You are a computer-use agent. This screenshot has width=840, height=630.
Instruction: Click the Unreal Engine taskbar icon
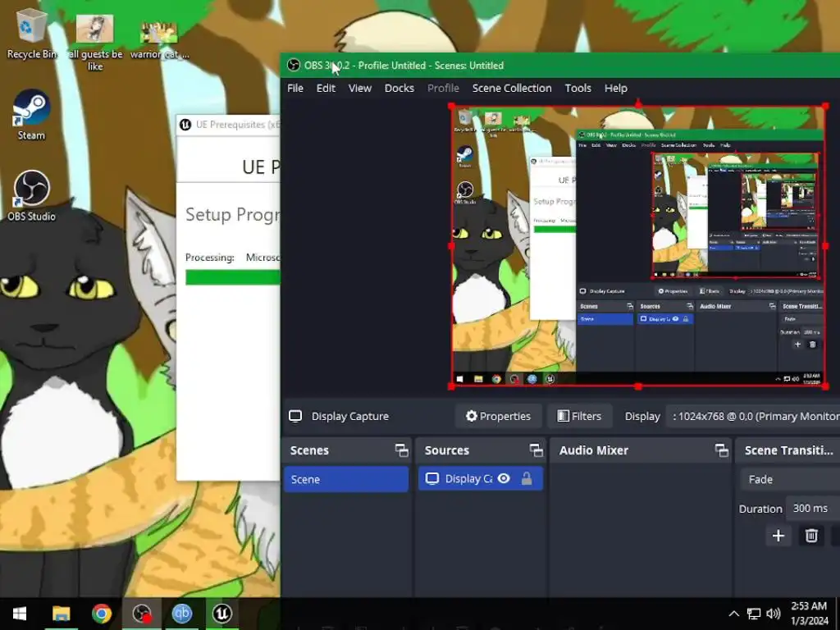(x=222, y=614)
